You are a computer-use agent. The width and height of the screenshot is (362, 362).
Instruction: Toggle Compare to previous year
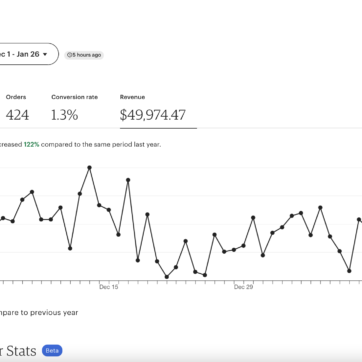(x=39, y=313)
